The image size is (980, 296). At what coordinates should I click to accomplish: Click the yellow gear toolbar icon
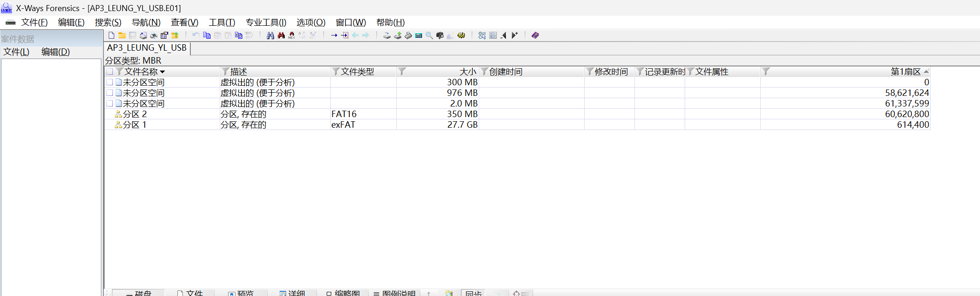461,36
